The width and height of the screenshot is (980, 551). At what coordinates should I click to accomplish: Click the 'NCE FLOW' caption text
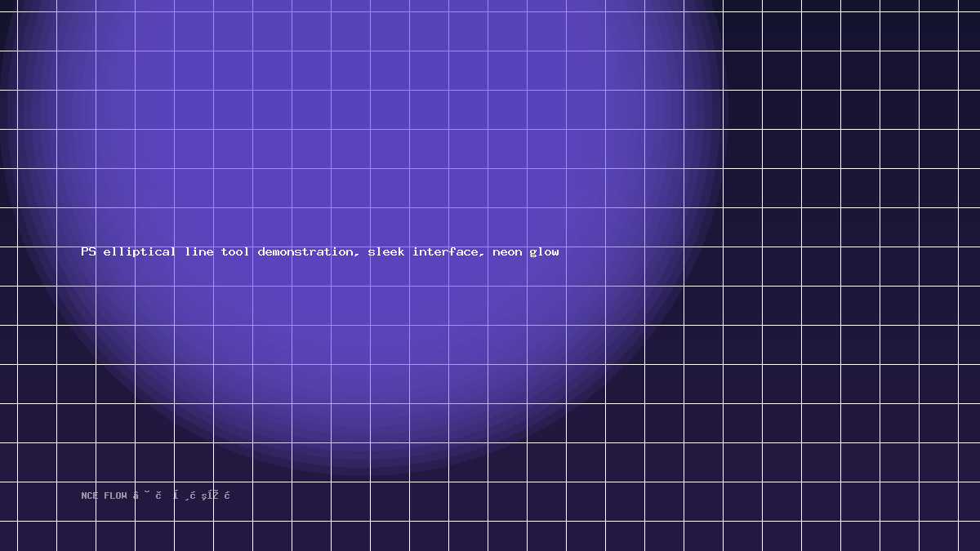coord(105,495)
